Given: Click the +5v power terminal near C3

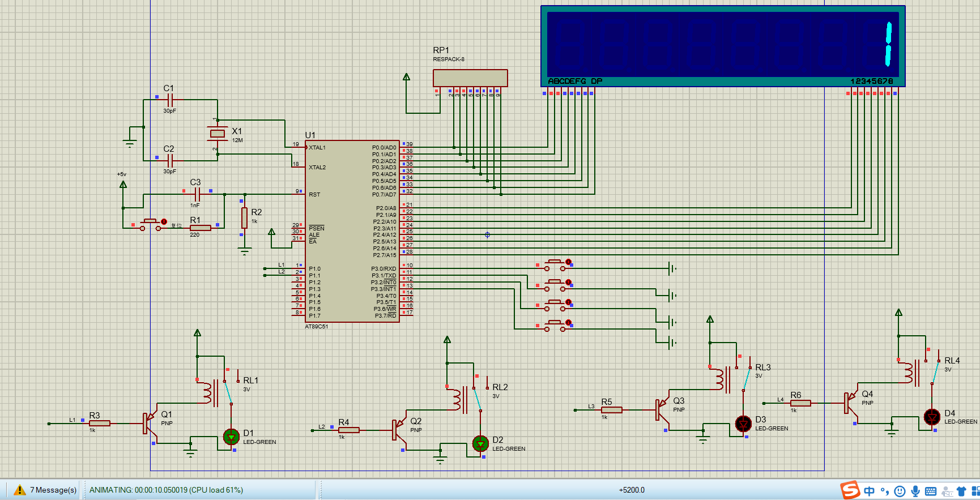Looking at the screenshot, I should pos(123,184).
